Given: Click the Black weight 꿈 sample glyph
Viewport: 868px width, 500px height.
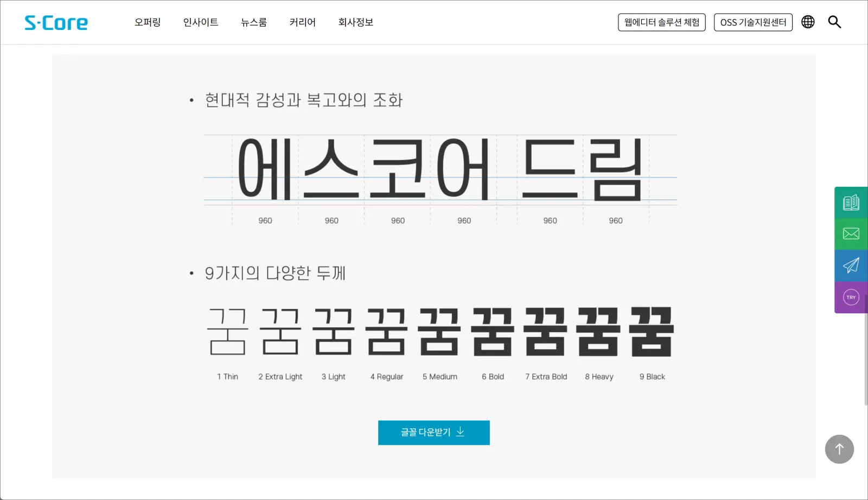Looking at the screenshot, I should click(x=652, y=332).
